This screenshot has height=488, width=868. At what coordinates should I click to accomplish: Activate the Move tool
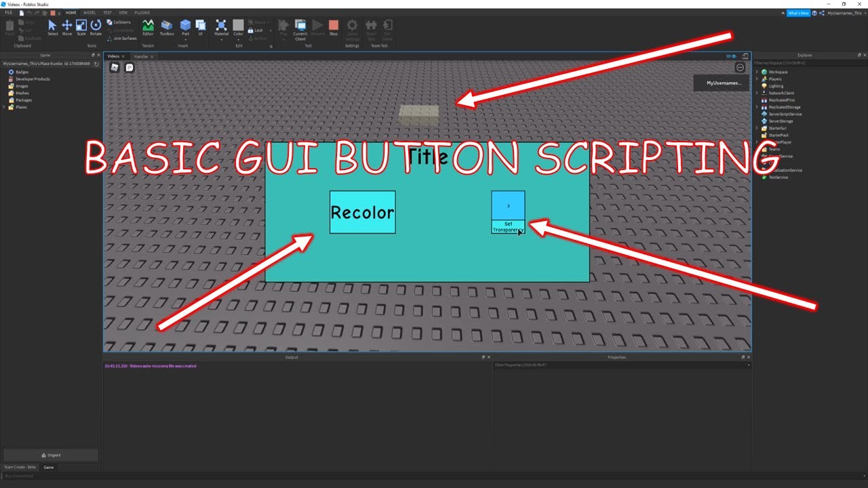click(x=67, y=27)
